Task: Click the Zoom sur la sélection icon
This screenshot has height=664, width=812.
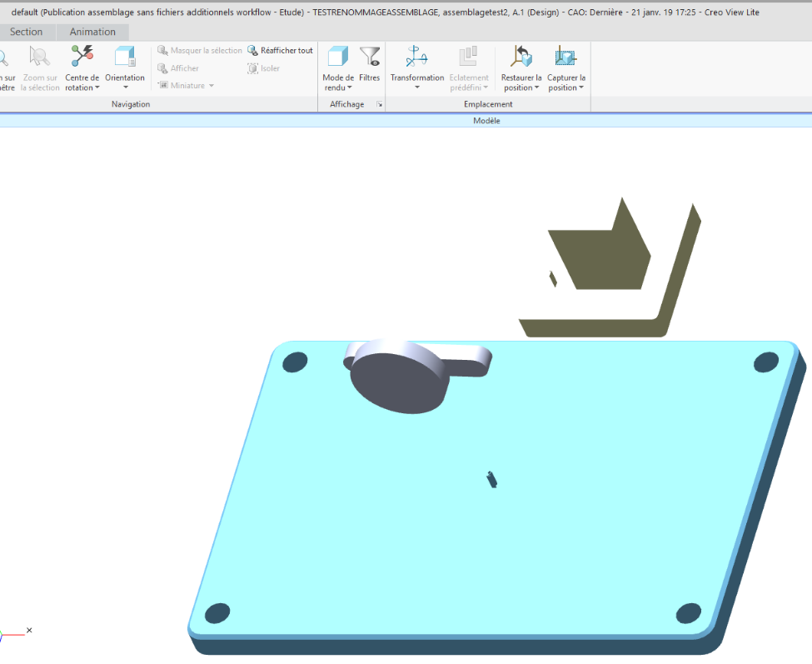Action: pyautogui.click(x=39, y=56)
